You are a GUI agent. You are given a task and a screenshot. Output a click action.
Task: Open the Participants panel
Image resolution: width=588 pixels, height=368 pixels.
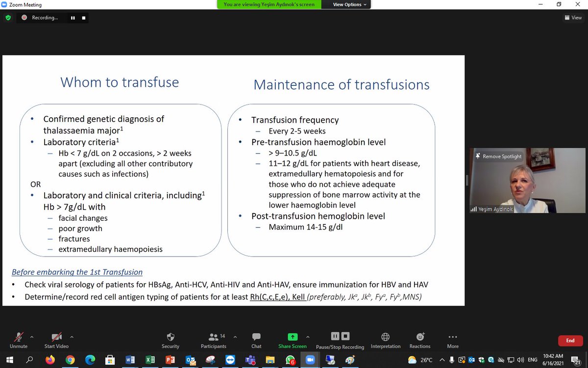[214, 340]
